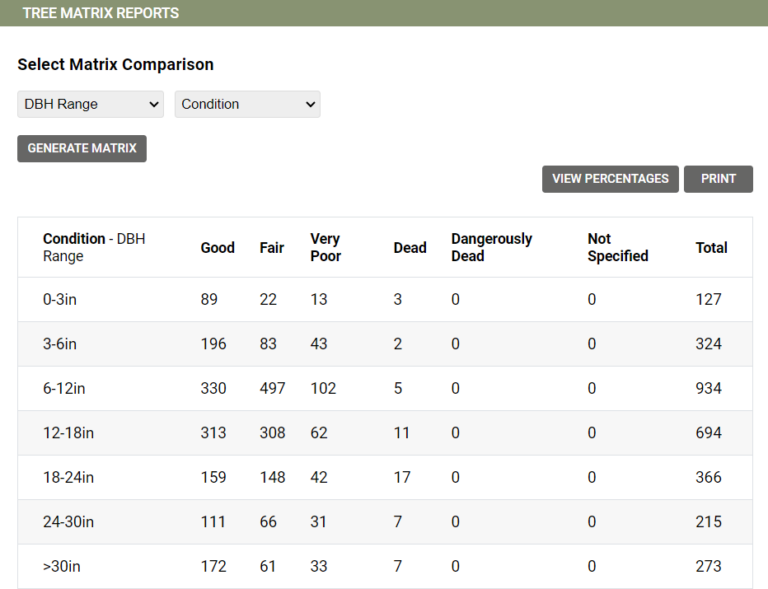Click the View Percentages button
The height and width of the screenshot is (589, 768).
tap(610, 179)
